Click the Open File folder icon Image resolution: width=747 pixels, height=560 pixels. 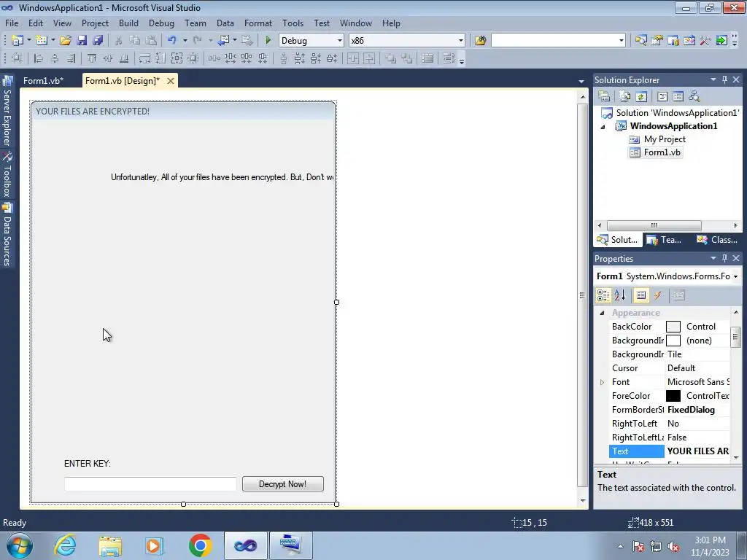click(x=65, y=41)
